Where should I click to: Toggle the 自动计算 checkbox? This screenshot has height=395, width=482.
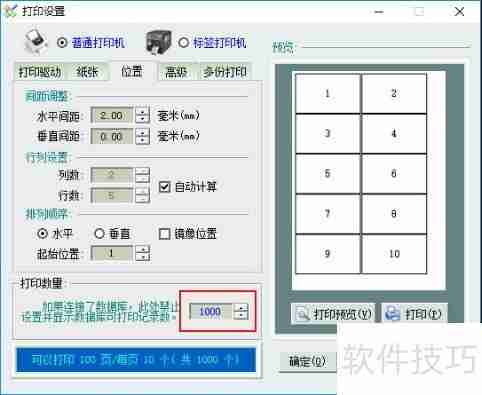coord(165,187)
